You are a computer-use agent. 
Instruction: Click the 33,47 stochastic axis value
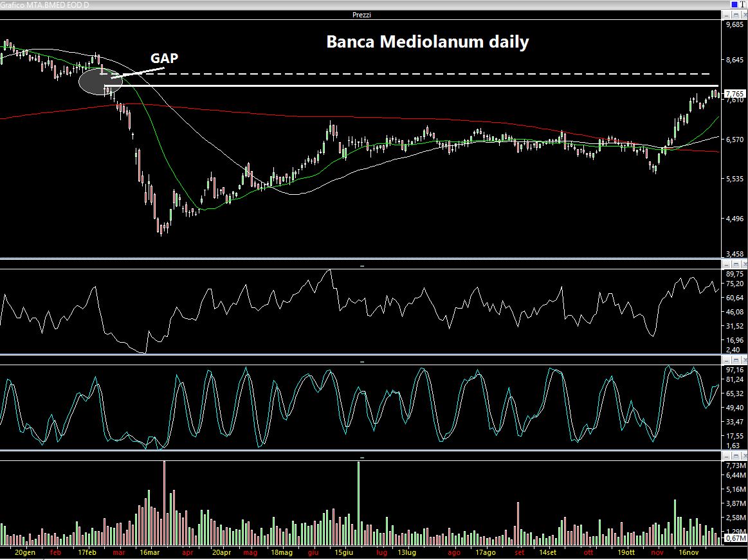(734, 422)
